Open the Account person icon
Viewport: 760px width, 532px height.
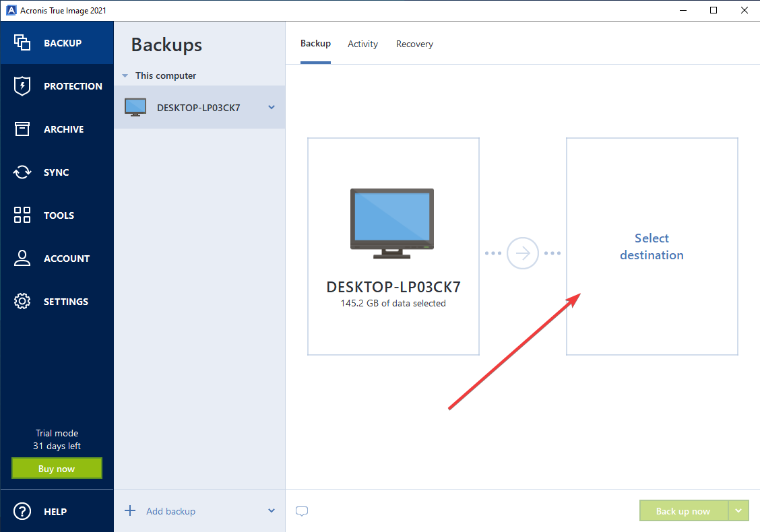[22, 258]
